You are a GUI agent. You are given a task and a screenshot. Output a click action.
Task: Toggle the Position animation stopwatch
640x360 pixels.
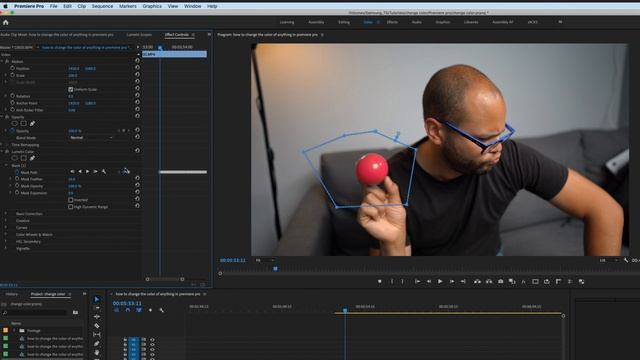coord(12,68)
